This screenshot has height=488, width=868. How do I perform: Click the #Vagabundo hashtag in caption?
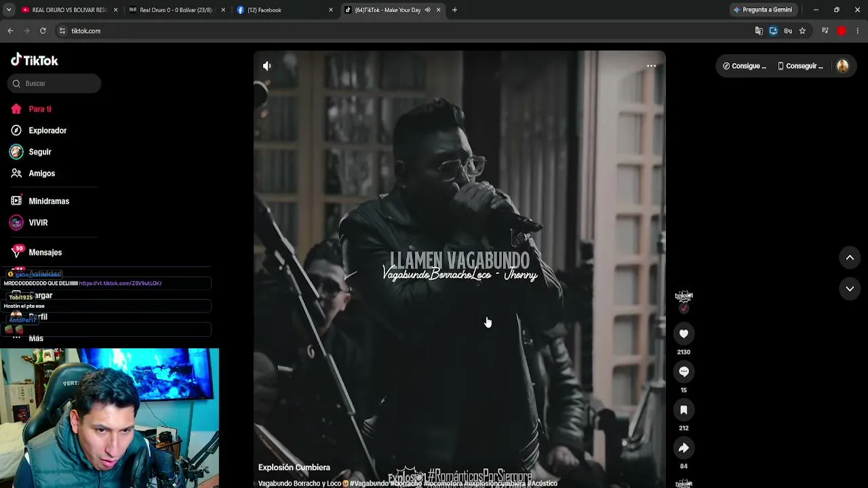tap(370, 483)
